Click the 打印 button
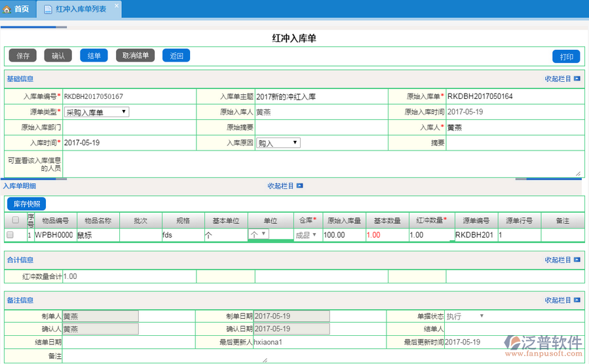 tap(565, 56)
